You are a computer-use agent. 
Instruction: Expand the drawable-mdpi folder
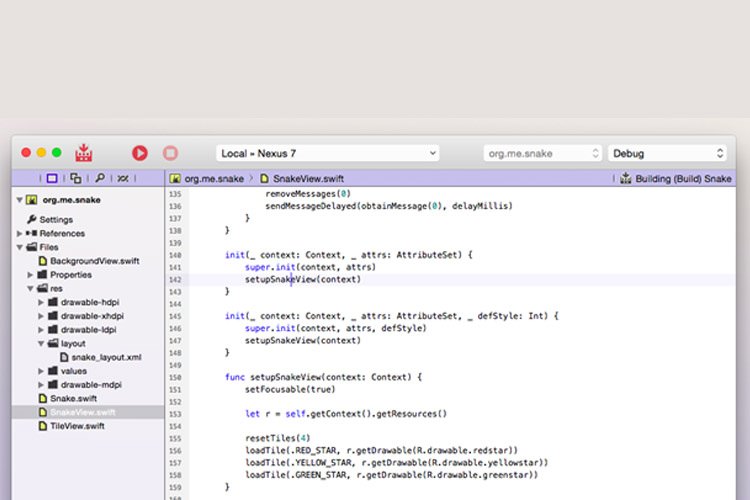pyautogui.click(x=41, y=385)
